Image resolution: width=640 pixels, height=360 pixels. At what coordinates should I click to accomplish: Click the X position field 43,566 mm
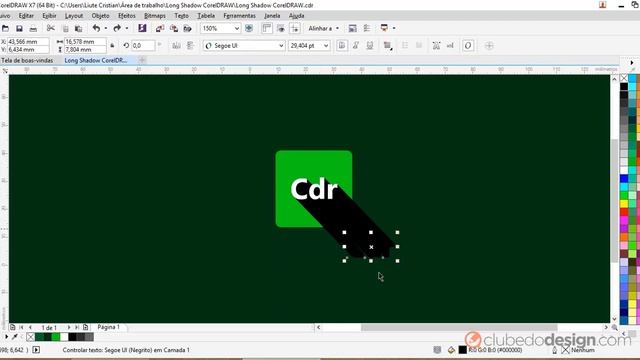pyautogui.click(x=28, y=42)
